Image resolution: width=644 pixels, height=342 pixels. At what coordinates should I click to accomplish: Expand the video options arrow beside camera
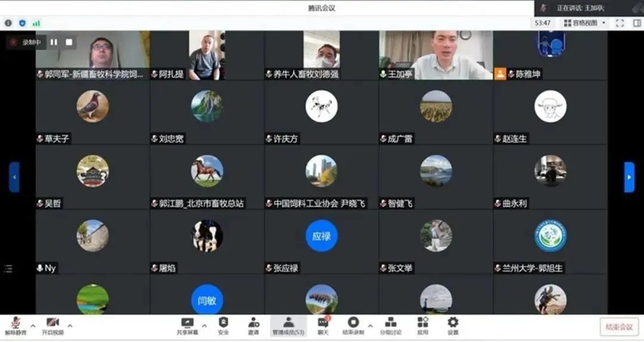pyautogui.click(x=70, y=326)
